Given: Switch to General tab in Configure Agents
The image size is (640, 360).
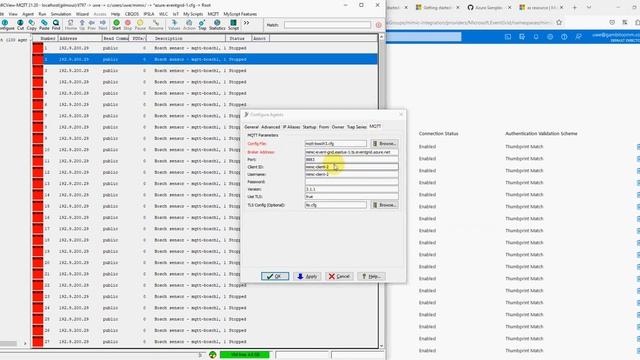Looking at the screenshot, I should click(251, 127).
